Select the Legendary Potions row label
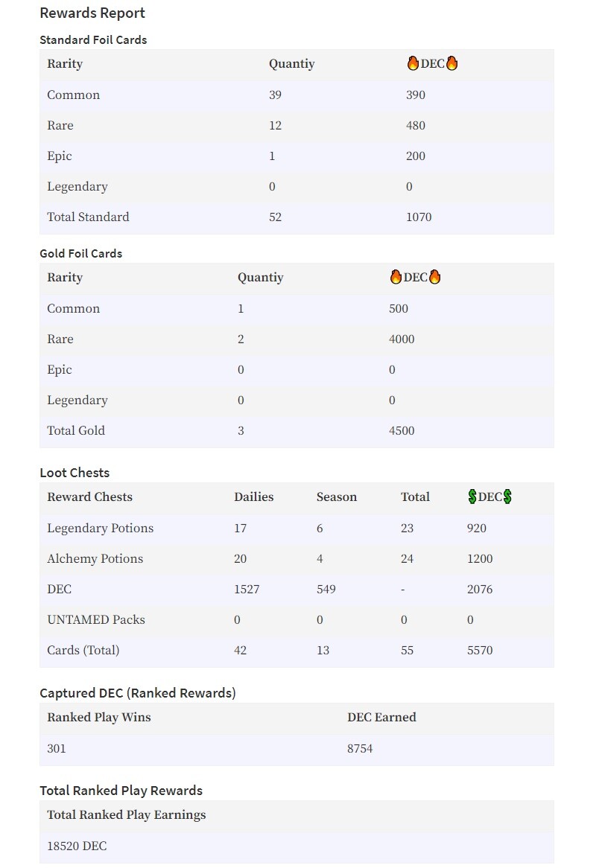Image resolution: width=596 pixels, height=868 pixels. (x=101, y=528)
